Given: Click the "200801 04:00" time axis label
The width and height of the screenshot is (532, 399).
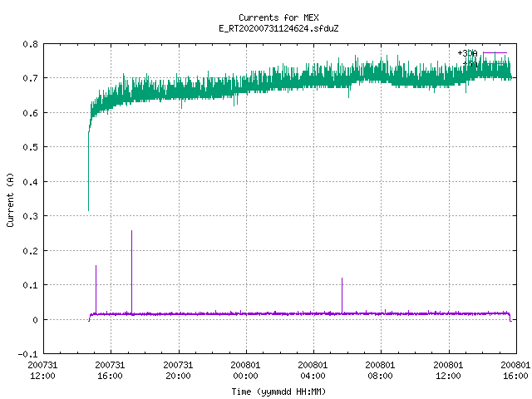Looking at the screenshot, I should click(313, 371).
